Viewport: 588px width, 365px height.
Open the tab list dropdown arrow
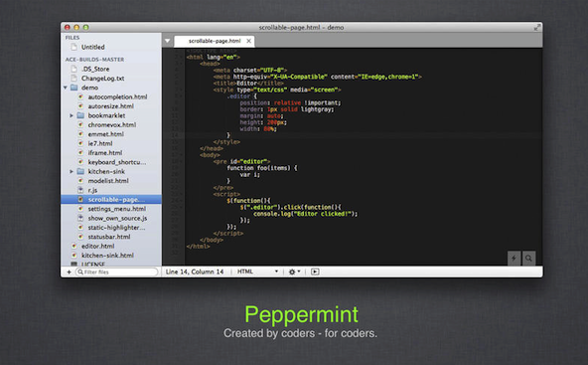click(x=167, y=41)
